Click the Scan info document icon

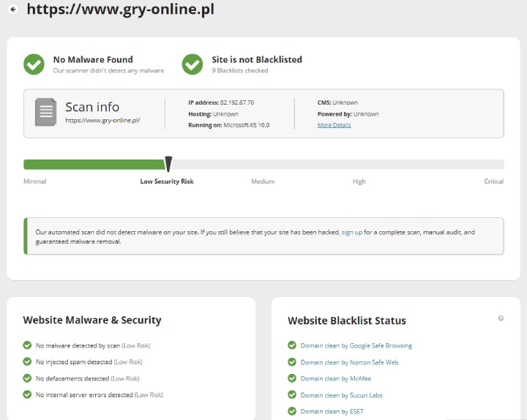point(46,112)
